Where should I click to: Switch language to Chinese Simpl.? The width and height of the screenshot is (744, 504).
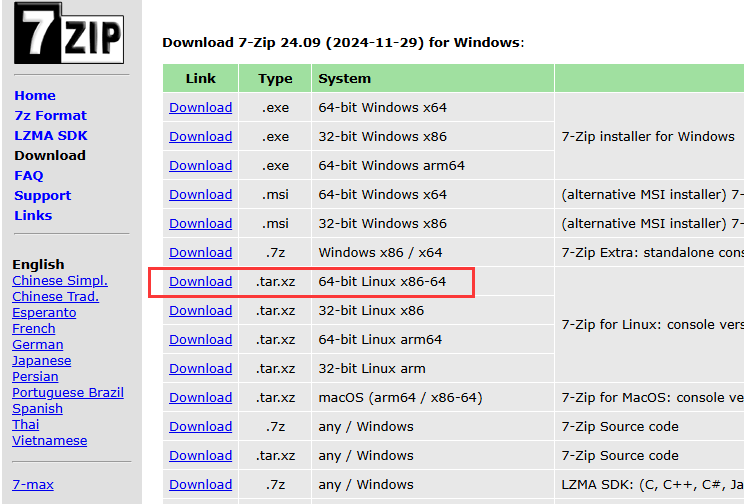coord(60,280)
